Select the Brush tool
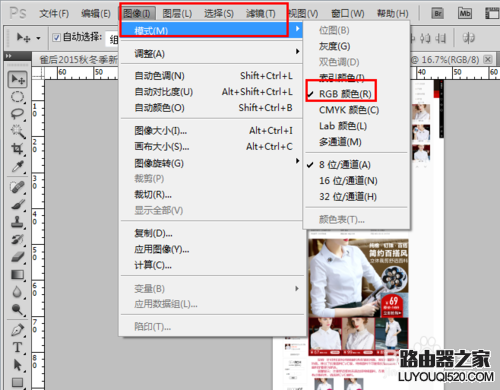The height and width of the screenshot is (390, 500). [x=17, y=204]
